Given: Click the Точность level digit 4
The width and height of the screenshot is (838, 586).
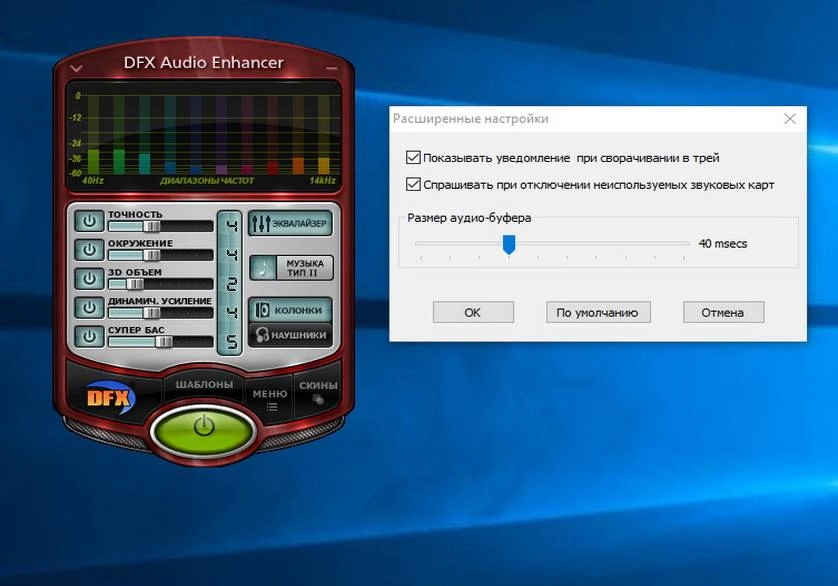Looking at the screenshot, I should click(x=231, y=226).
